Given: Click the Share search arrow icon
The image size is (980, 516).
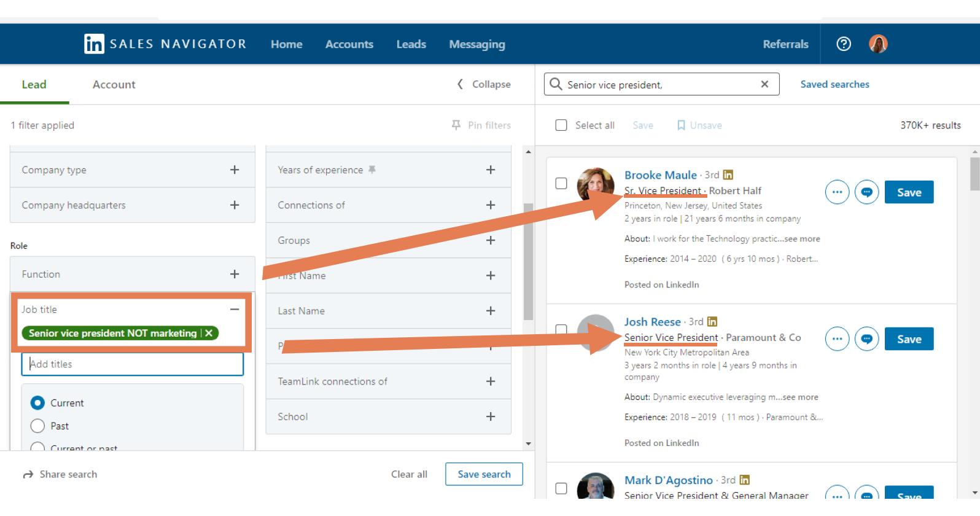Looking at the screenshot, I should coord(28,474).
